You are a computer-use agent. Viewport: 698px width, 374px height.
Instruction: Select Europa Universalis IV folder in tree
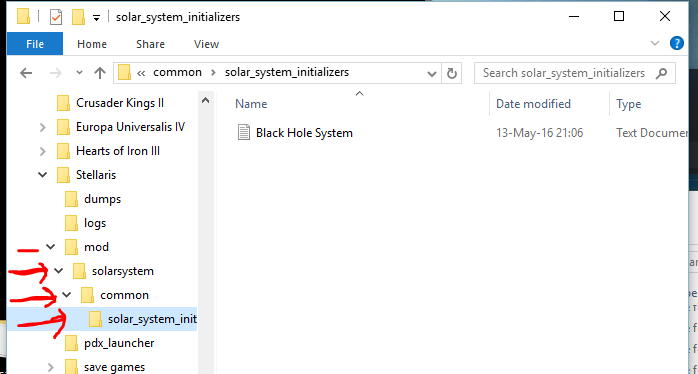130,127
